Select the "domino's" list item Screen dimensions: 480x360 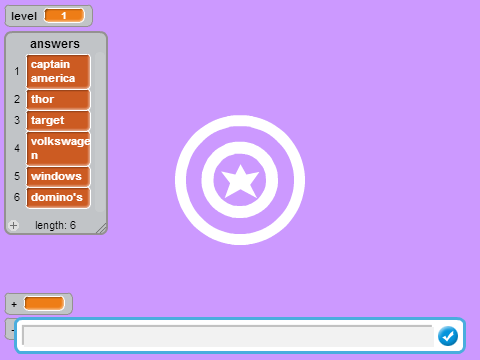(58, 197)
